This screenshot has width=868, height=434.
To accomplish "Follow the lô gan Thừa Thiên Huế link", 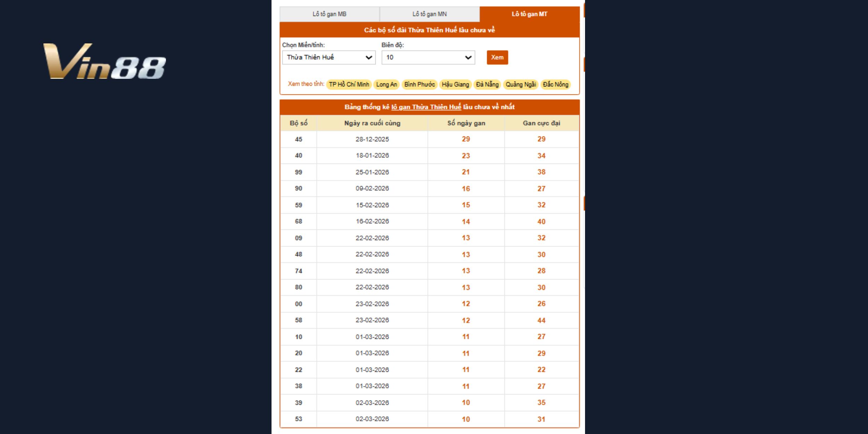I will (426, 107).
